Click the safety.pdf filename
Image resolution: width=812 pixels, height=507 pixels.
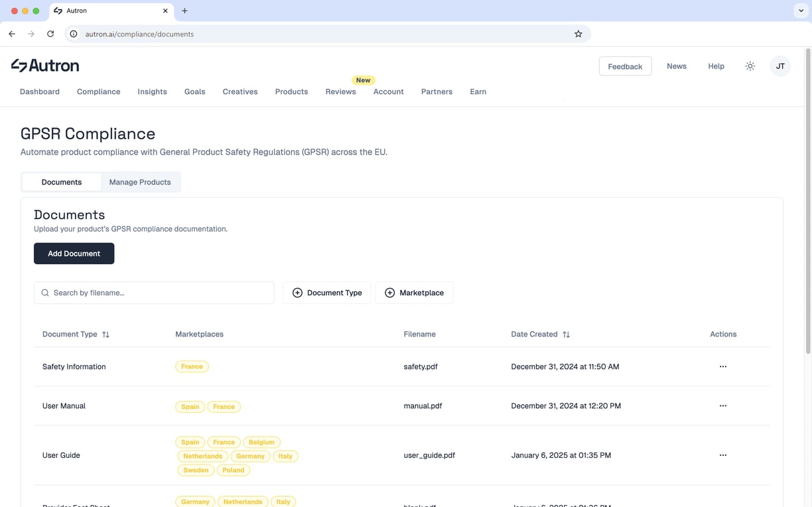[x=421, y=366]
